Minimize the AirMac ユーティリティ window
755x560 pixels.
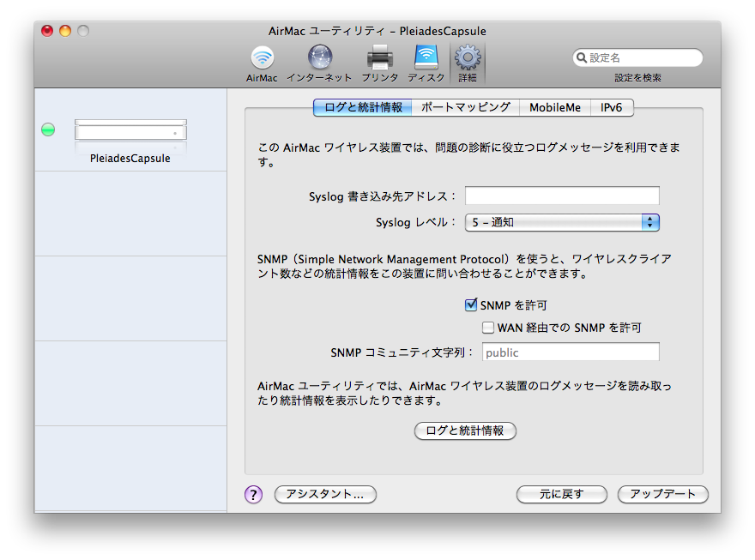(65, 31)
